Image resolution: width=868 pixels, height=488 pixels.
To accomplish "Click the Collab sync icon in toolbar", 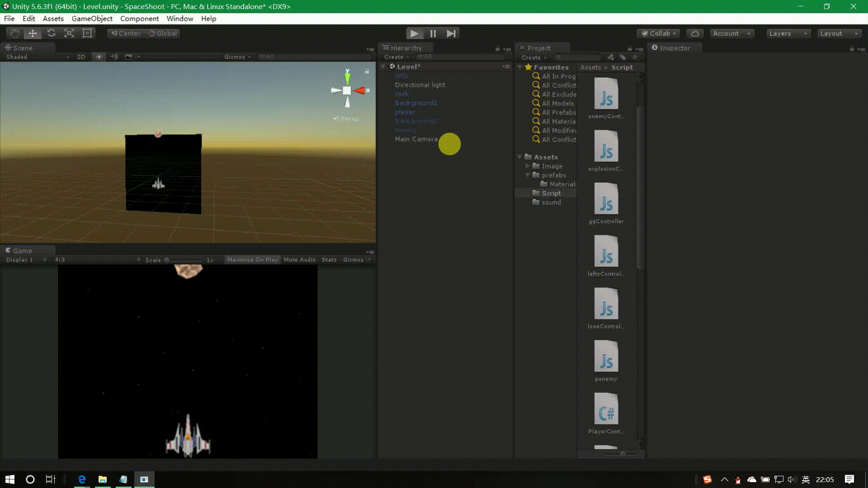I will pyautogui.click(x=695, y=33).
